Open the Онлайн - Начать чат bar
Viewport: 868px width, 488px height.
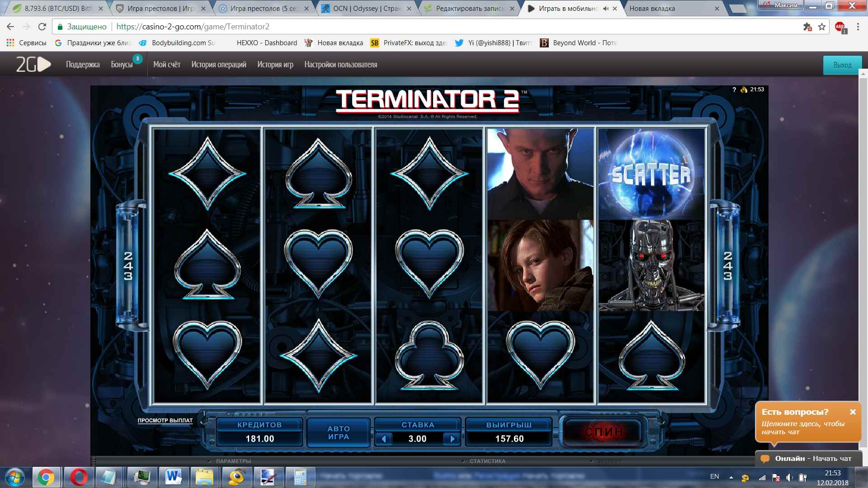coord(808,459)
